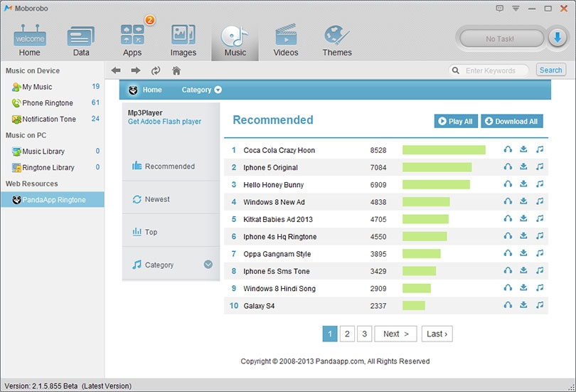
Task: Select Phone Ringtone in sidebar
Action: [x=53, y=103]
